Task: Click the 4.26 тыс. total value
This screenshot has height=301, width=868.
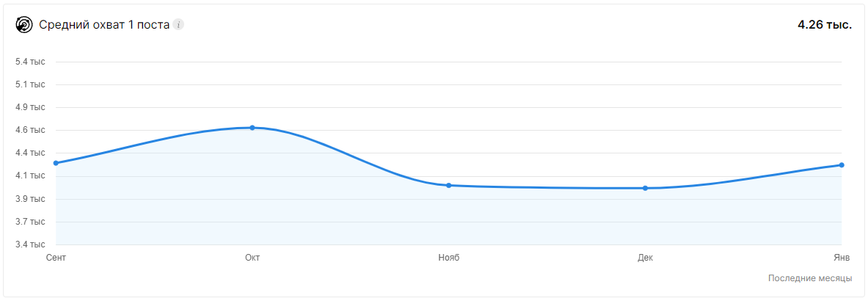Action: 824,25
